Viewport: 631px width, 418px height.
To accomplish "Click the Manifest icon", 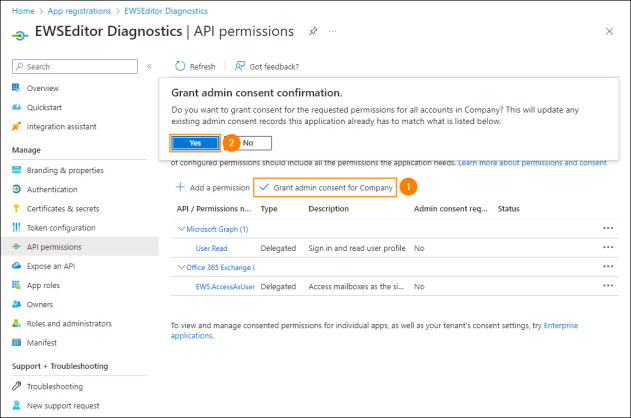I will [x=16, y=342].
